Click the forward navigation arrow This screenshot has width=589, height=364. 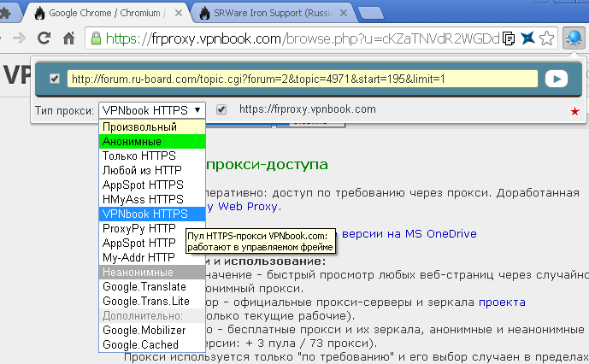tap(19, 38)
